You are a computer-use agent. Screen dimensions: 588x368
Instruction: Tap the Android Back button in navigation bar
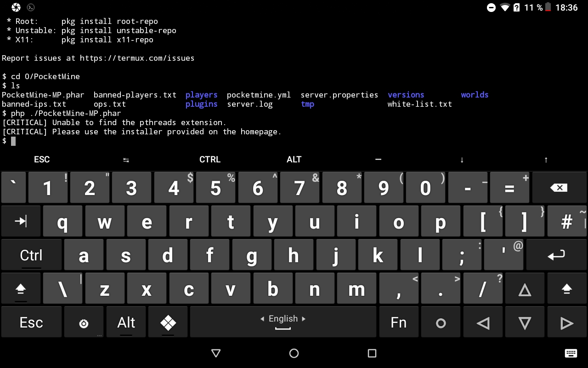216,353
